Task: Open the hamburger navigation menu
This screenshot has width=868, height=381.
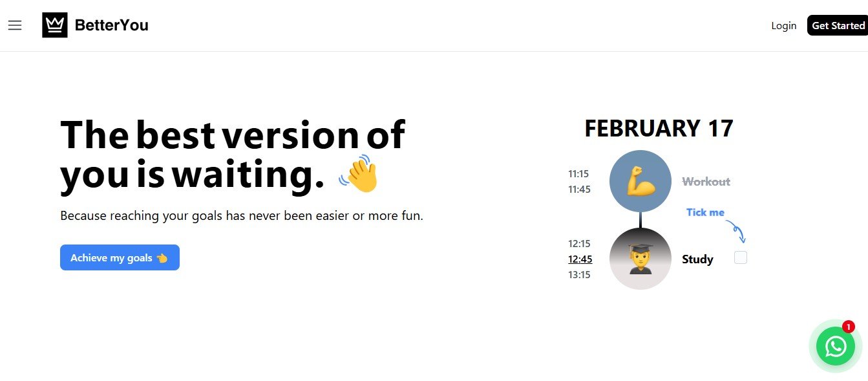Action: click(x=15, y=25)
